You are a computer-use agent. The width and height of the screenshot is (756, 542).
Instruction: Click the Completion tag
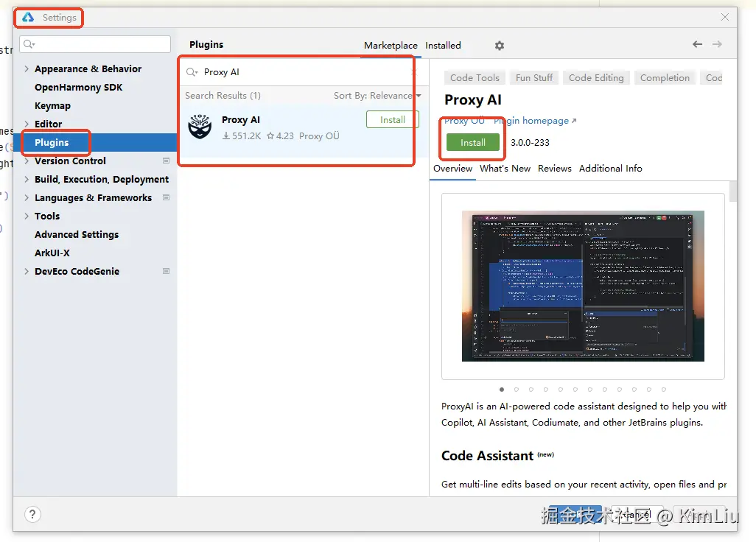tap(665, 77)
